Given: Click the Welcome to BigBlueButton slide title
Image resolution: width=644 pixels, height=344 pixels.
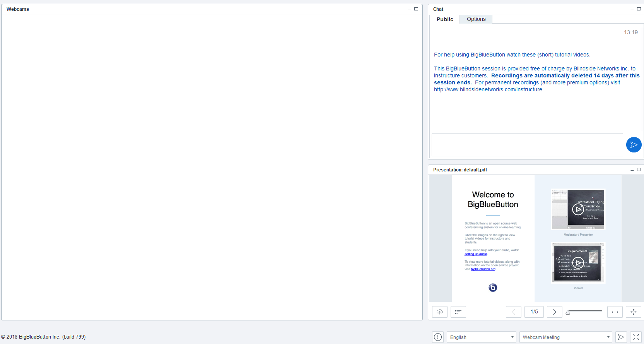Looking at the screenshot, I should click(493, 199).
